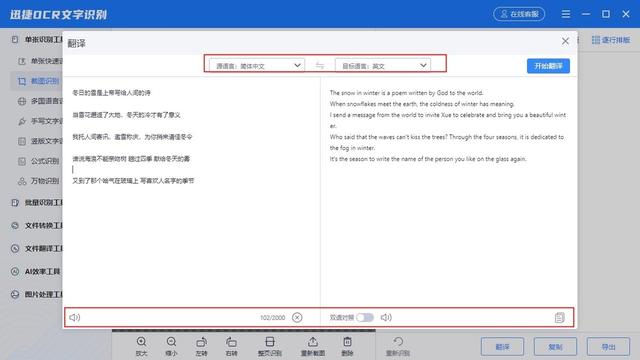Click 在线客服 online support button
This screenshot has height=360, width=640.
[x=519, y=14]
